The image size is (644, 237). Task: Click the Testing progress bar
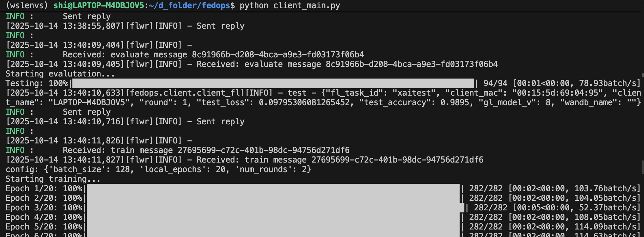[x=273, y=83]
